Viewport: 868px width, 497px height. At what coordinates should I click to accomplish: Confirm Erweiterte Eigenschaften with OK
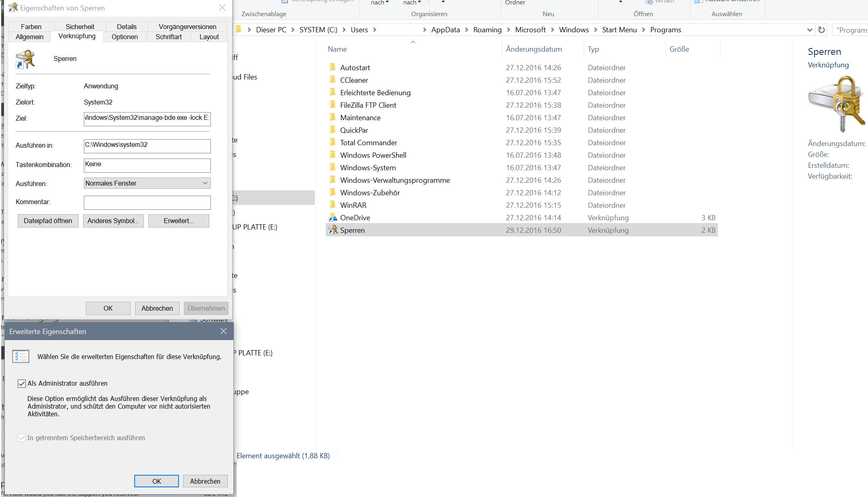pyautogui.click(x=156, y=481)
